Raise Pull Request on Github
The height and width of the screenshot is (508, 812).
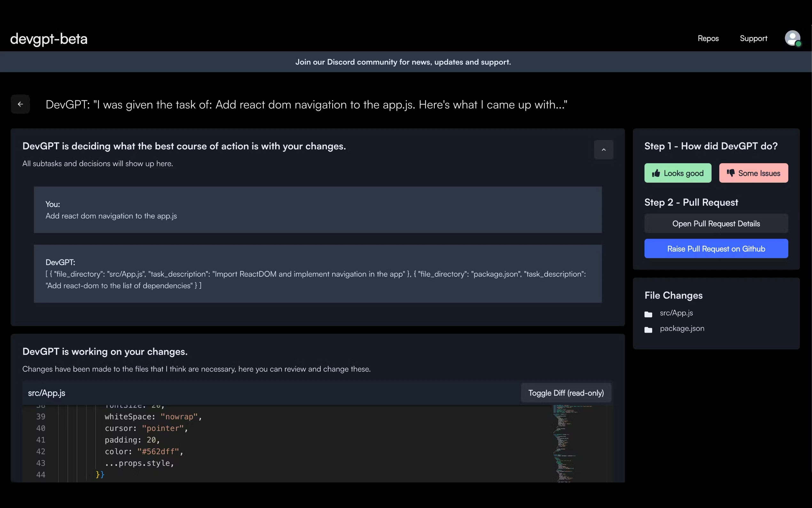pyautogui.click(x=716, y=249)
